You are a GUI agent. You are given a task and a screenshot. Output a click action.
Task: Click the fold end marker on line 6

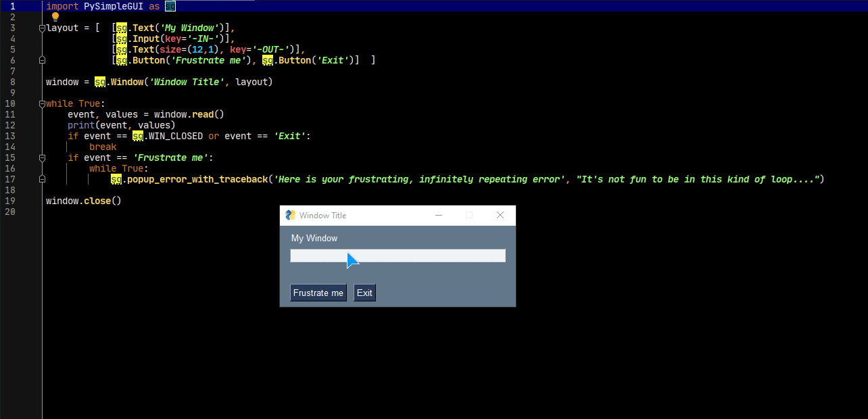pyautogui.click(x=42, y=61)
